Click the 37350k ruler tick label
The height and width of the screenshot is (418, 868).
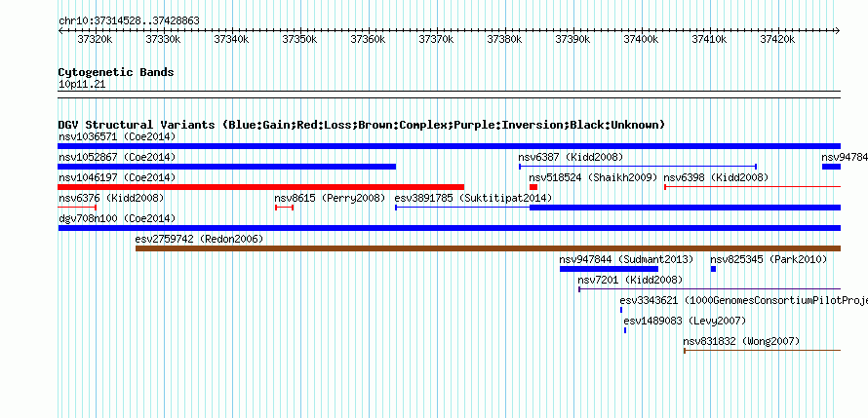tap(300, 39)
